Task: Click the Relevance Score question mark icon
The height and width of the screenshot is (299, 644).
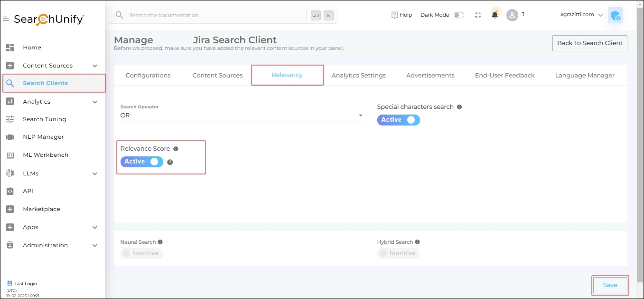Action: pos(170,162)
